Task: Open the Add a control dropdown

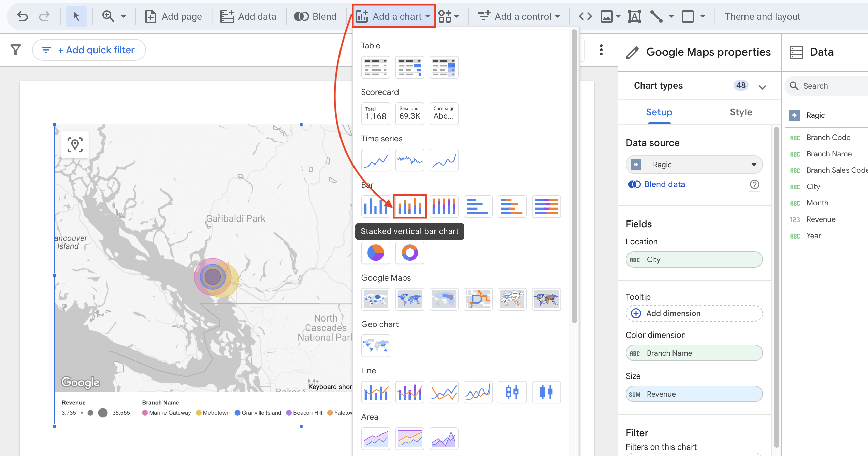Action: point(519,16)
